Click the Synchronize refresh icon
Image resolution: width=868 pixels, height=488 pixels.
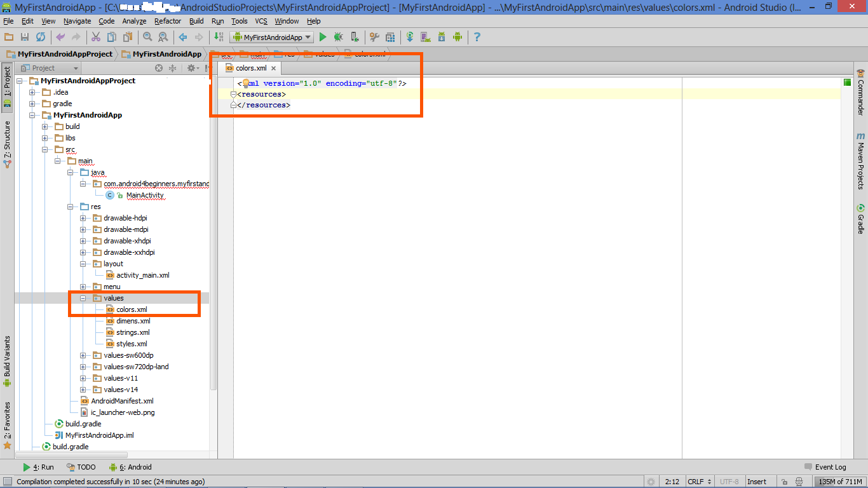click(41, 37)
